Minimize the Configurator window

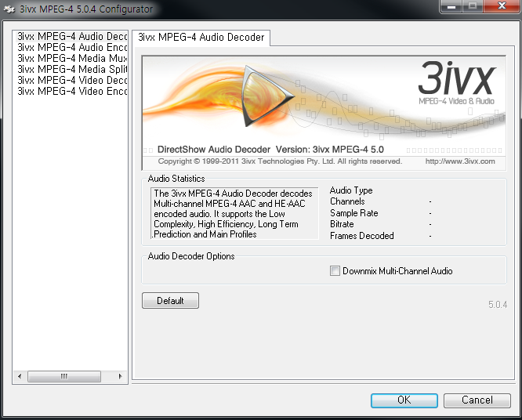click(x=451, y=6)
